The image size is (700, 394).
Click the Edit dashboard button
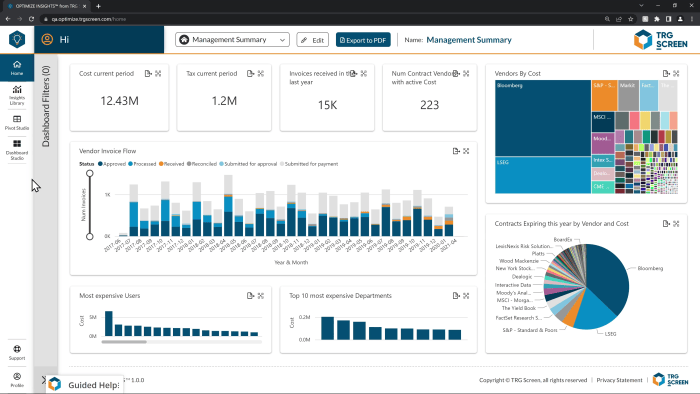click(312, 40)
